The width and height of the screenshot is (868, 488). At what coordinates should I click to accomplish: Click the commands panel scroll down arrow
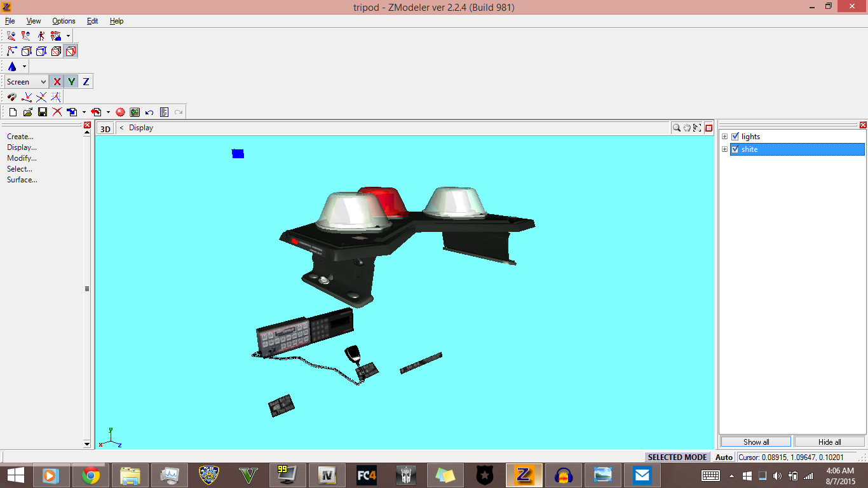87,444
